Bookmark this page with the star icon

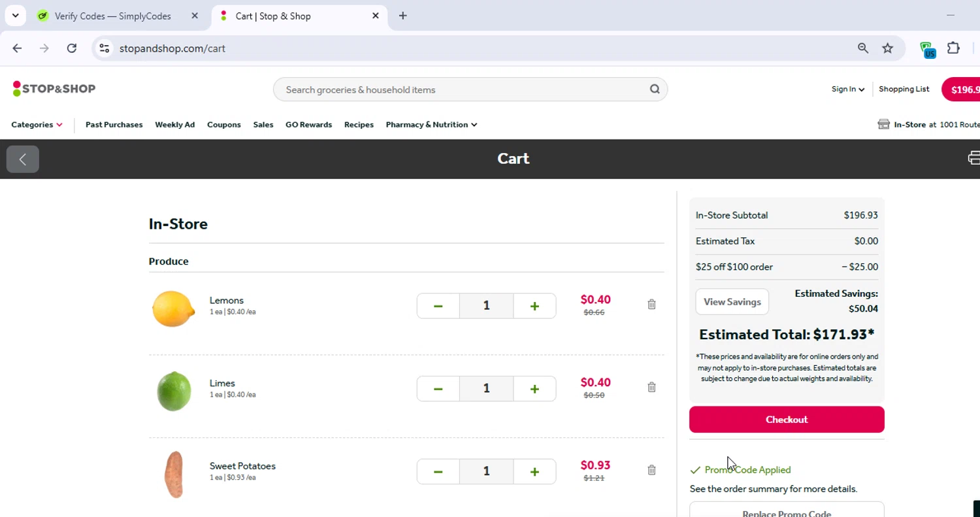887,48
